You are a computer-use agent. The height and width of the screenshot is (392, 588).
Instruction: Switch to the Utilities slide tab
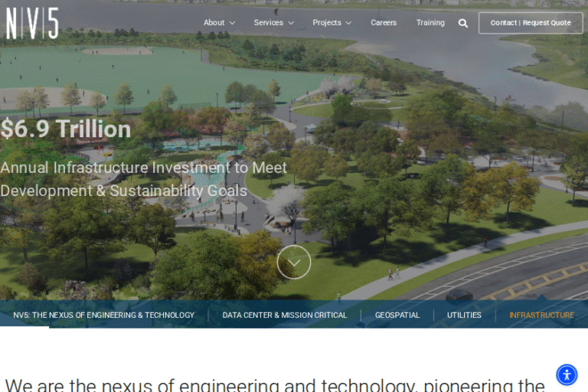[464, 315]
